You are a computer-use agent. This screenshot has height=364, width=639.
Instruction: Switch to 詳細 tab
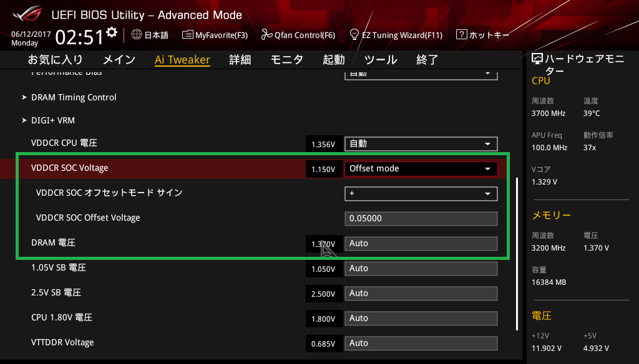[x=240, y=60]
